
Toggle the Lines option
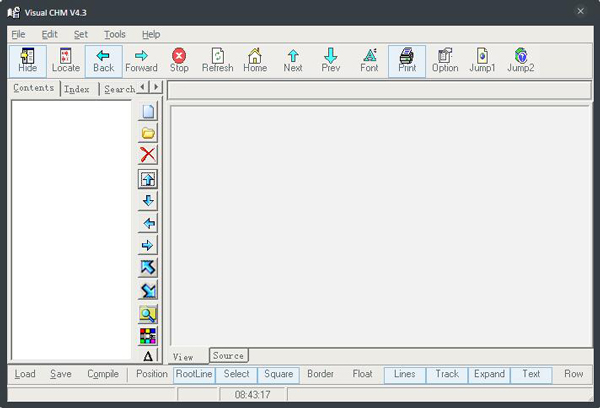coord(405,375)
